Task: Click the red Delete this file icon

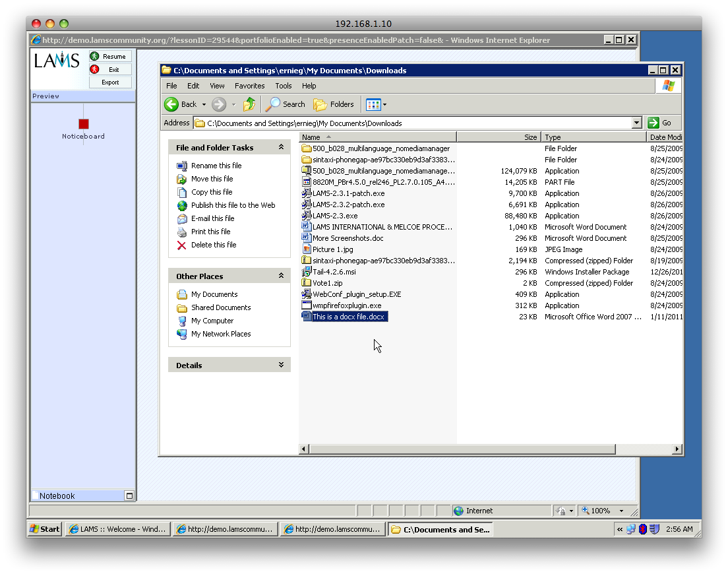Action: pyautogui.click(x=182, y=245)
